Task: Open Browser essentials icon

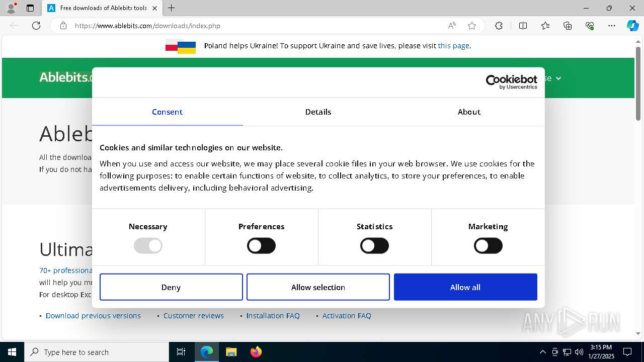Action: click(590, 26)
